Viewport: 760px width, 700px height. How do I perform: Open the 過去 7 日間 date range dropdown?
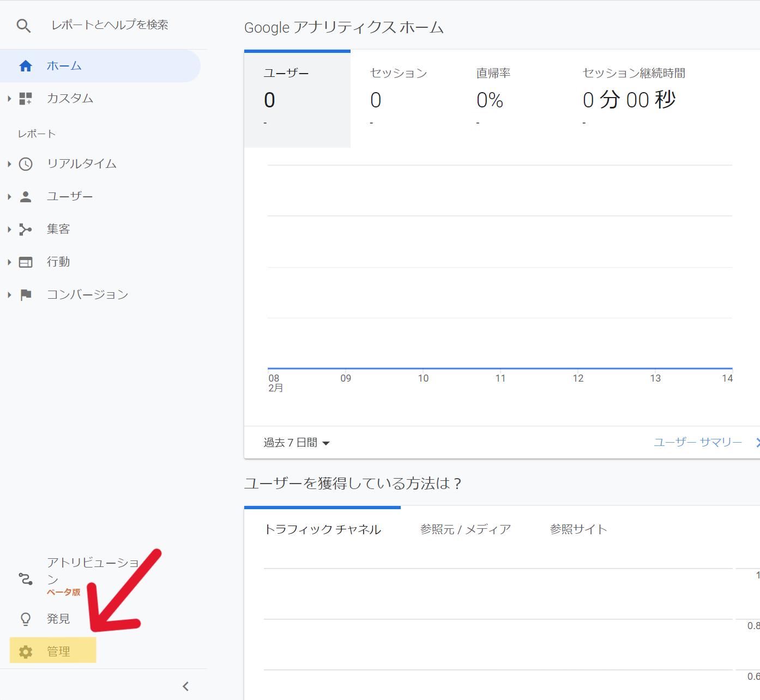point(297,443)
